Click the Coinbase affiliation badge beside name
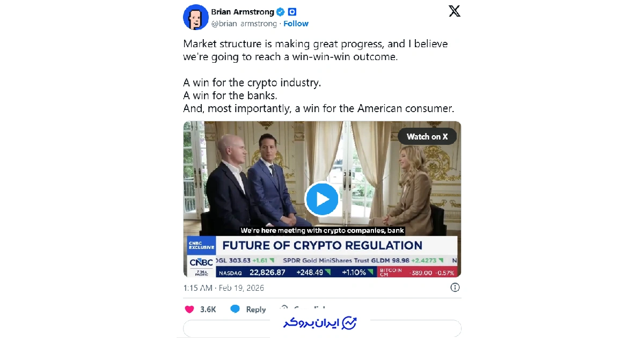 click(x=292, y=12)
